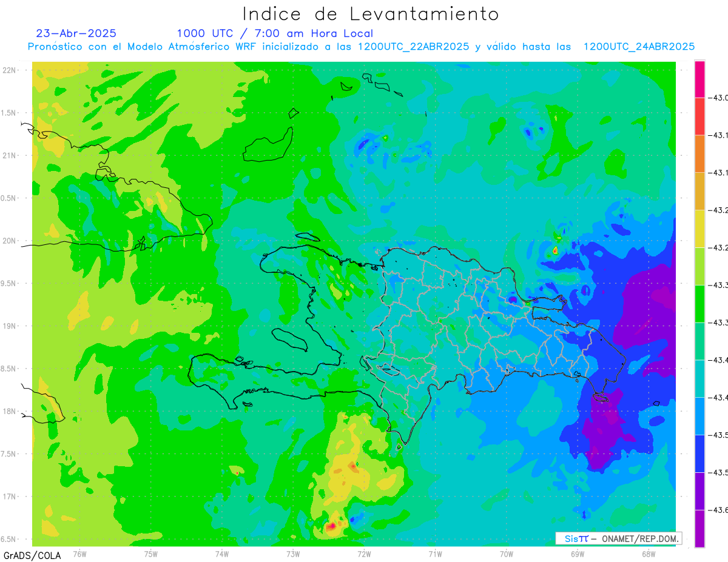Click the pink swatch atop the color legend
Viewport: 728px width, 562px height.
(699, 79)
